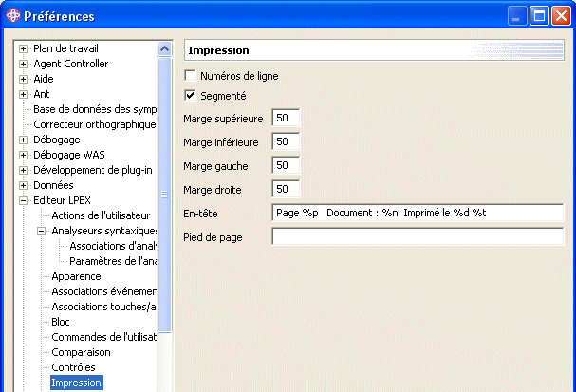Image resolution: width=576 pixels, height=392 pixels.
Task: Click the tree vertical scrollbar thumb
Action: click(164, 195)
